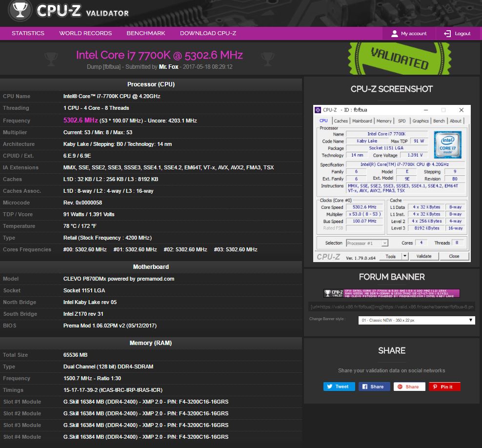Click the banner URL code input field
The width and height of the screenshot is (482, 448).
pyautogui.click(x=392, y=306)
